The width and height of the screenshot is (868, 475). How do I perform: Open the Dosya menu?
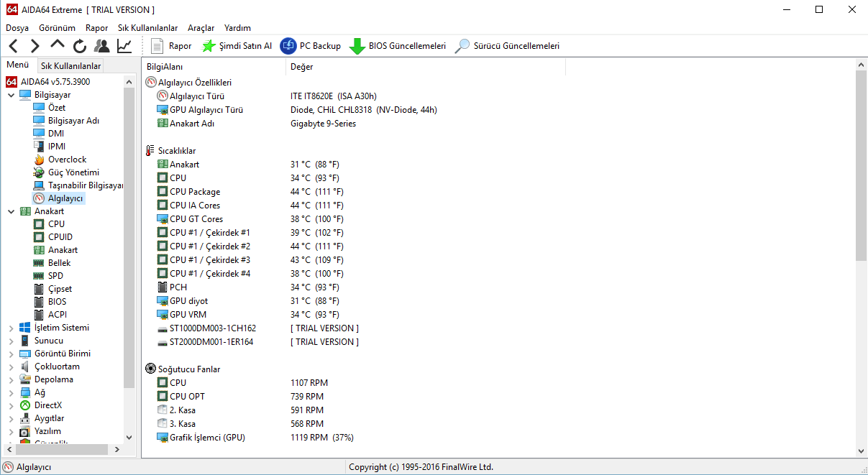[x=17, y=28]
